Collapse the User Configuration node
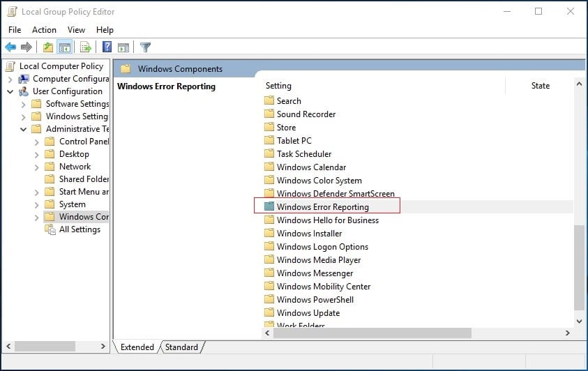This screenshot has width=588, height=371. tap(10, 92)
